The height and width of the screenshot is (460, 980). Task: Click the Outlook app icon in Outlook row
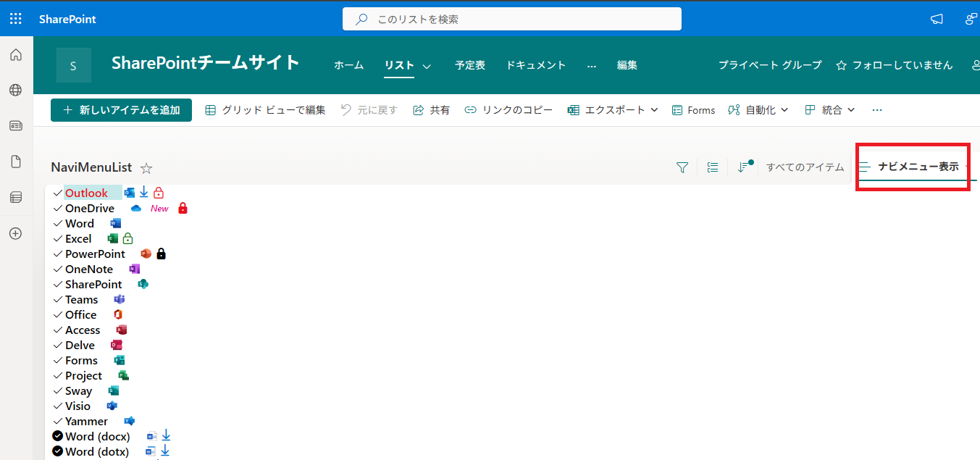130,193
